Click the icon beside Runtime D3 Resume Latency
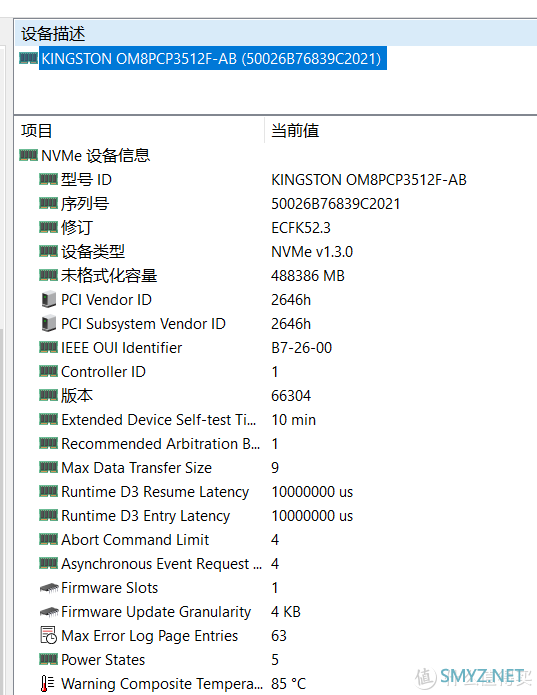Image resolution: width=537 pixels, height=695 pixels. 48,491
